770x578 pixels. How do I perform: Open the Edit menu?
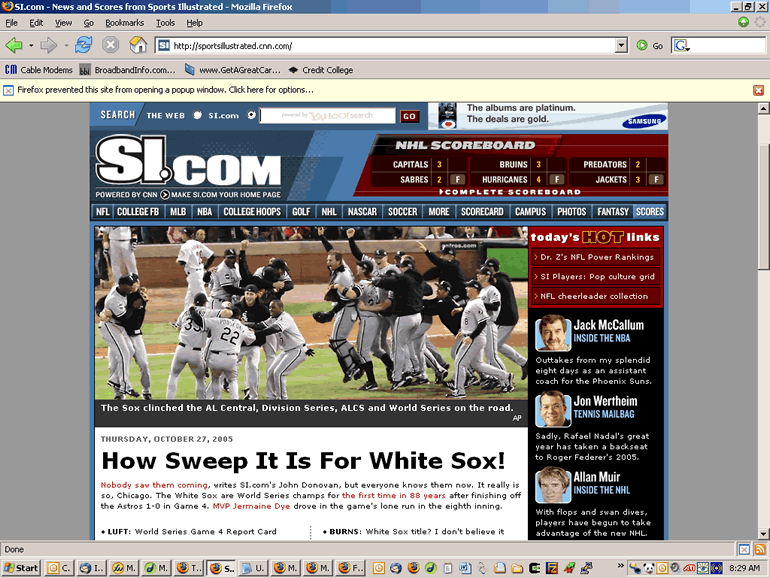pyautogui.click(x=36, y=23)
